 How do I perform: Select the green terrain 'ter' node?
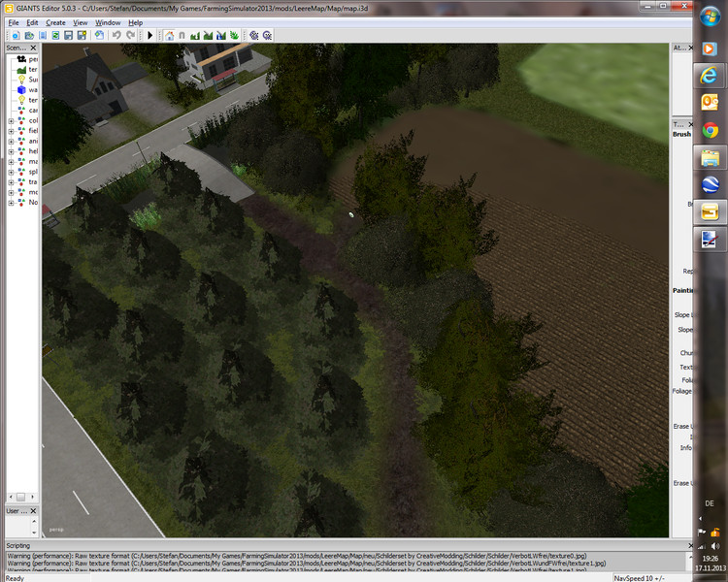pos(27,69)
